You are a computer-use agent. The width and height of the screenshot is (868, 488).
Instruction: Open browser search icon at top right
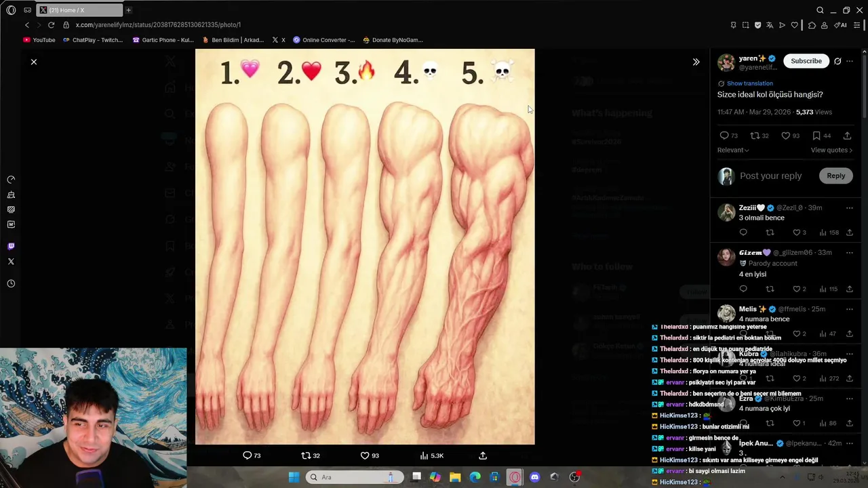[820, 10]
